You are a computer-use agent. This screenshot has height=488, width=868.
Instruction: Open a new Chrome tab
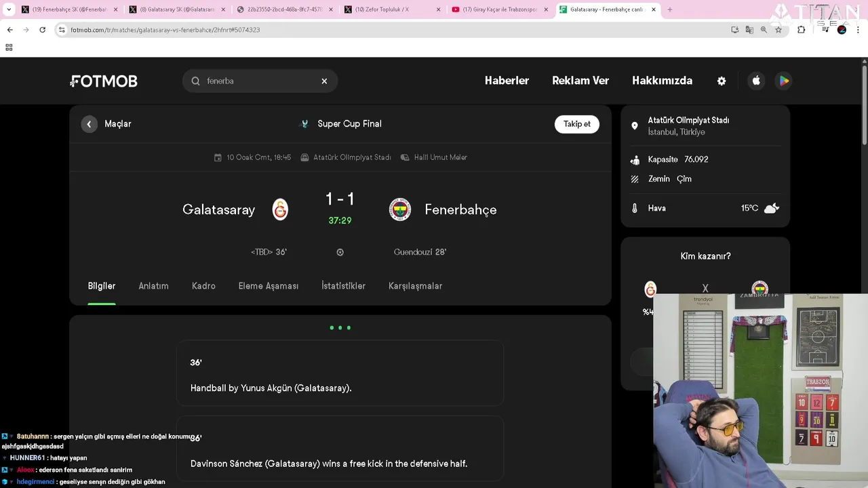tap(670, 9)
